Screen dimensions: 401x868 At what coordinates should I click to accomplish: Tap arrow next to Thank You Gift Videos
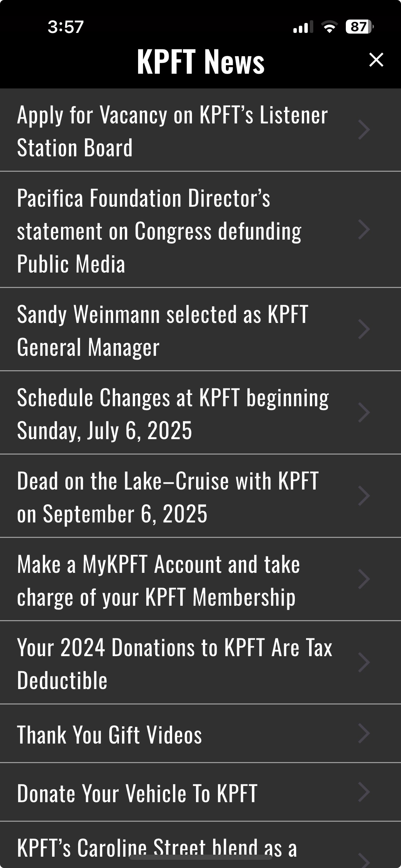point(364,734)
